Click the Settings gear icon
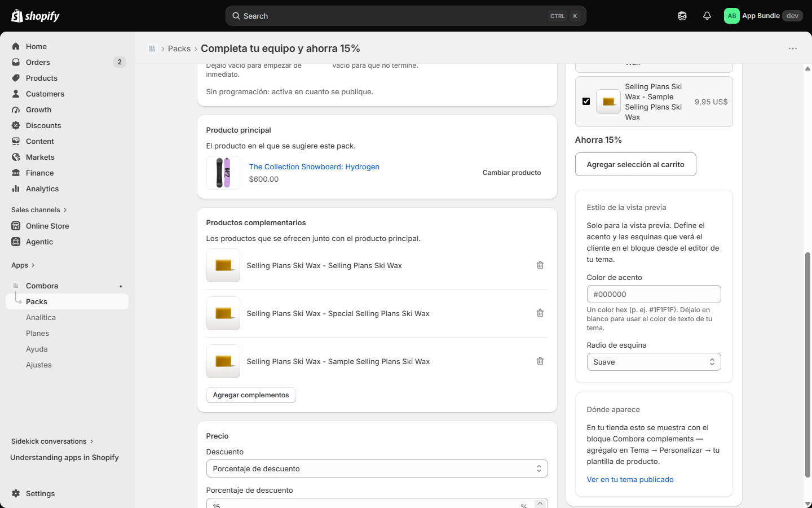Screen dimensions: 812x508 16,493
